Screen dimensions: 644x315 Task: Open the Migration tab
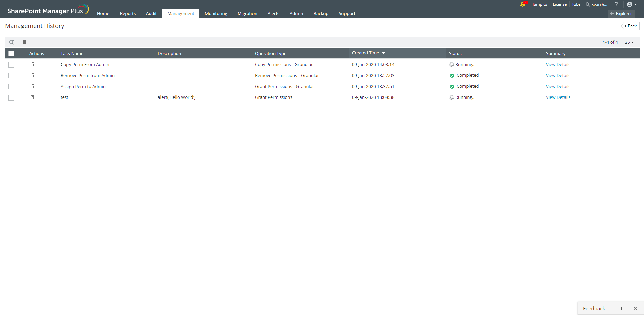click(x=247, y=13)
